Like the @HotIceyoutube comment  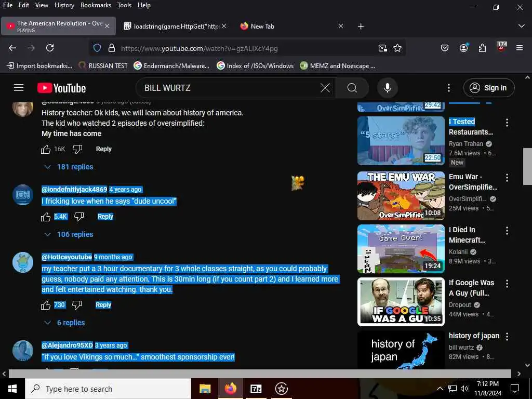46,305
